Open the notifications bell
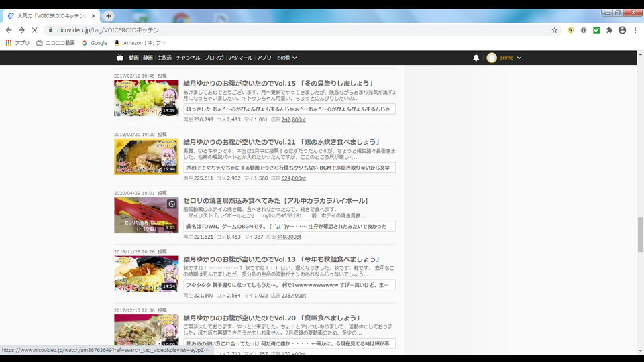The height and width of the screenshot is (362, 644). pos(476,58)
